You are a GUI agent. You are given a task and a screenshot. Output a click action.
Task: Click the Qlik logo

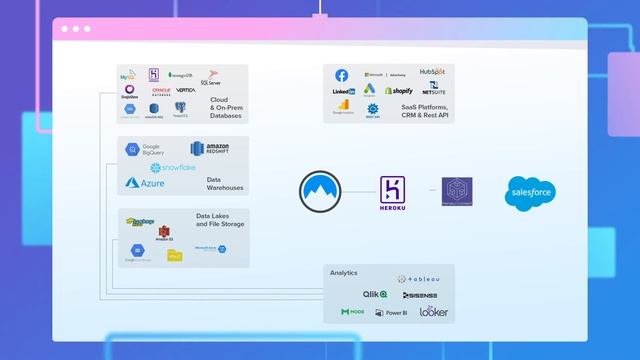point(375,294)
